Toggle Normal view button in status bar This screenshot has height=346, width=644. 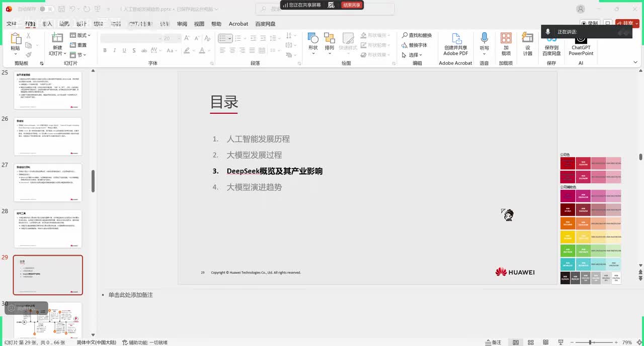point(516,342)
